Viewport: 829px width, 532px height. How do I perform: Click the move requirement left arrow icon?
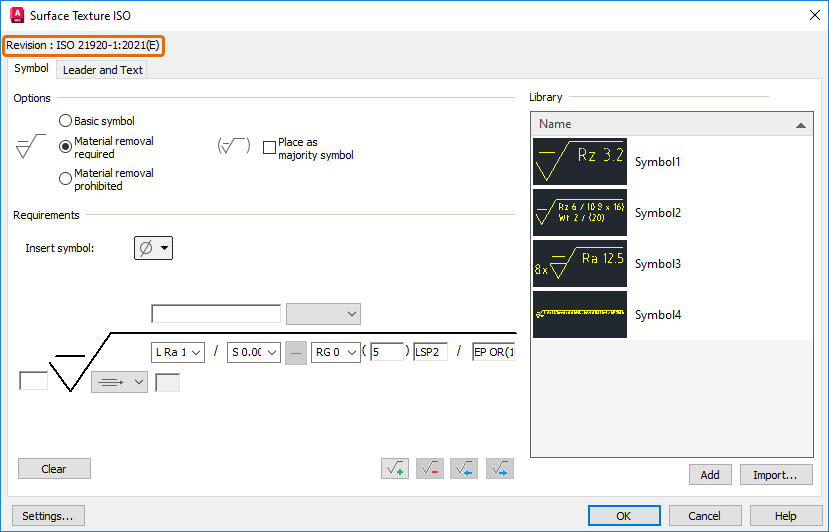click(x=464, y=469)
